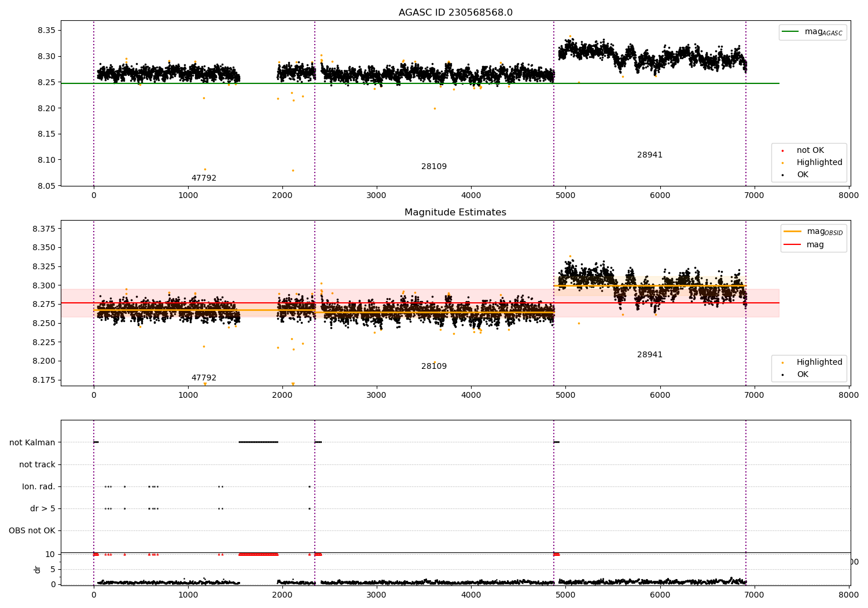Click obsid label 28109 in Magnitude Estimates plot

(x=434, y=367)
